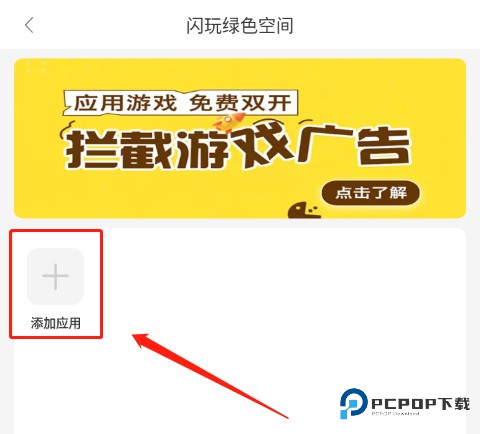The image size is (480, 434).
Task: Click the rocket icon on banner
Action: coord(228,121)
